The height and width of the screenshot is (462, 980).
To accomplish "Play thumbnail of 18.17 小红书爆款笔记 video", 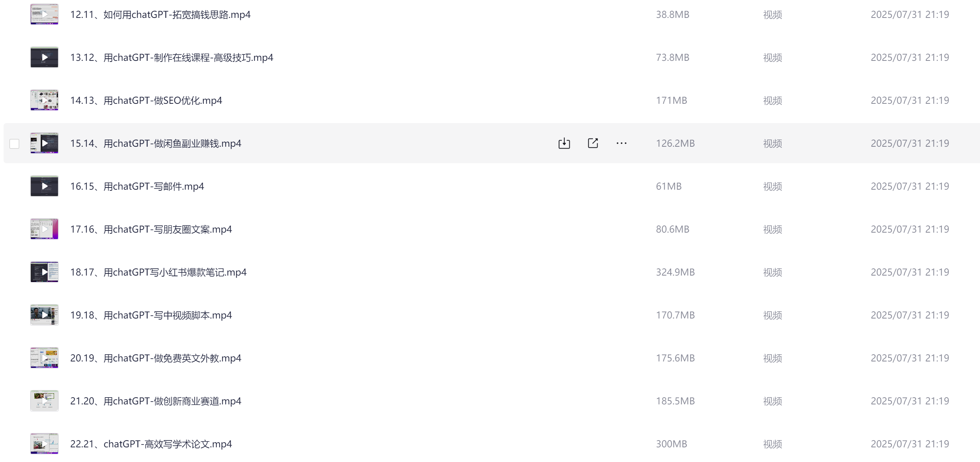I will (x=44, y=272).
